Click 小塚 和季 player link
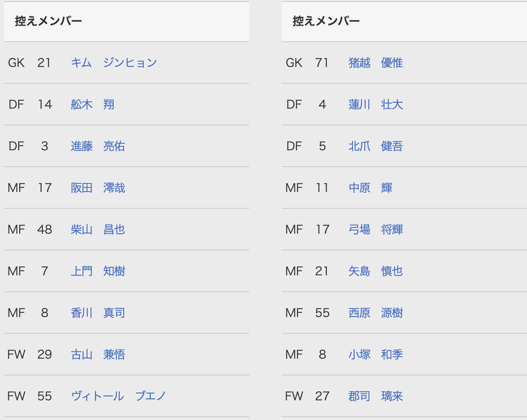 (x=375, y=354)
